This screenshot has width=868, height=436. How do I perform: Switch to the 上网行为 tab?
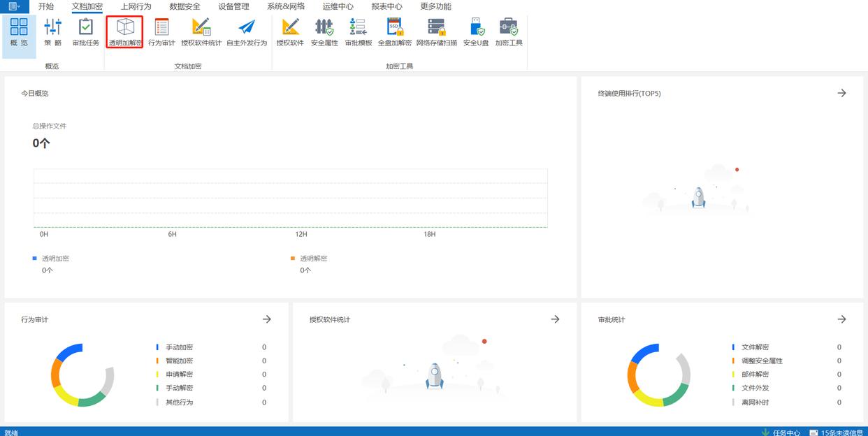(136, 6)
